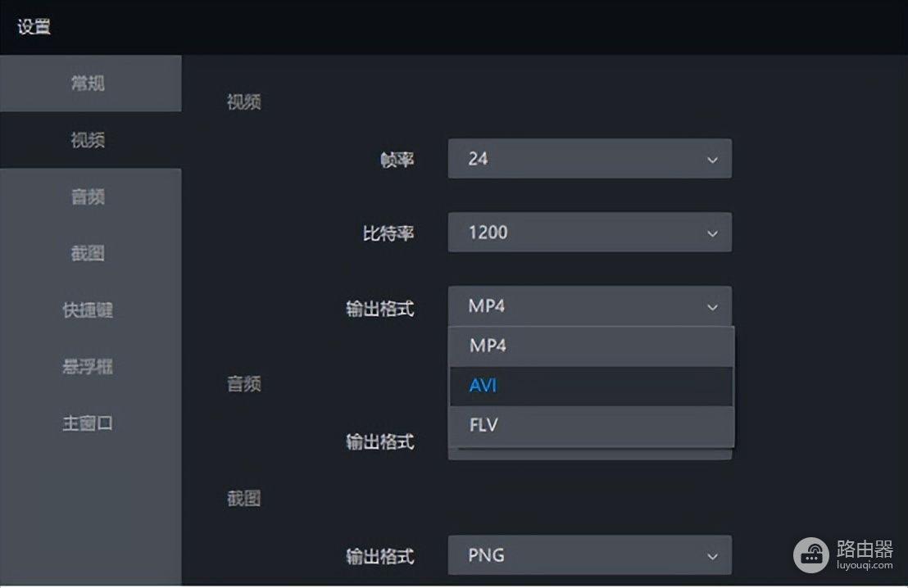Image resolution: width=908 pixels, height=588 pixels.
Task: Open the screenshot 输出格式 dropdown showing PNG
Action: (574, 555)
